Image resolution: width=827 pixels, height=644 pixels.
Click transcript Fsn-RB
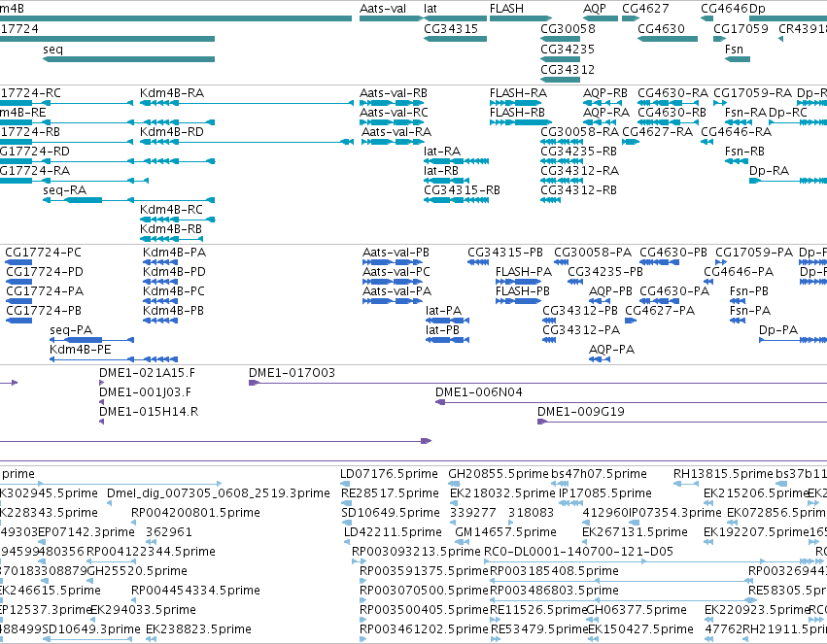point(744,152)
